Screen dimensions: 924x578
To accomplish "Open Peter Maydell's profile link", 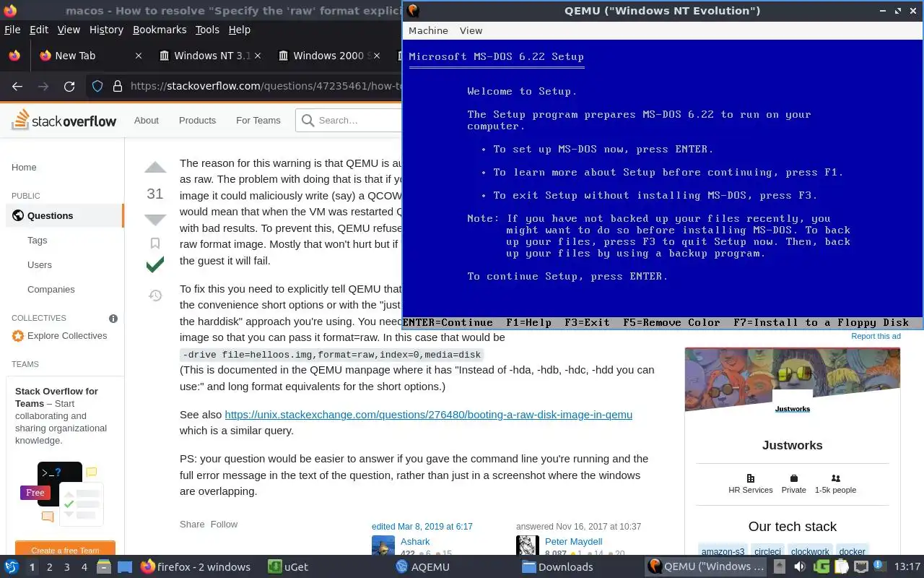I will click(573, 542).
